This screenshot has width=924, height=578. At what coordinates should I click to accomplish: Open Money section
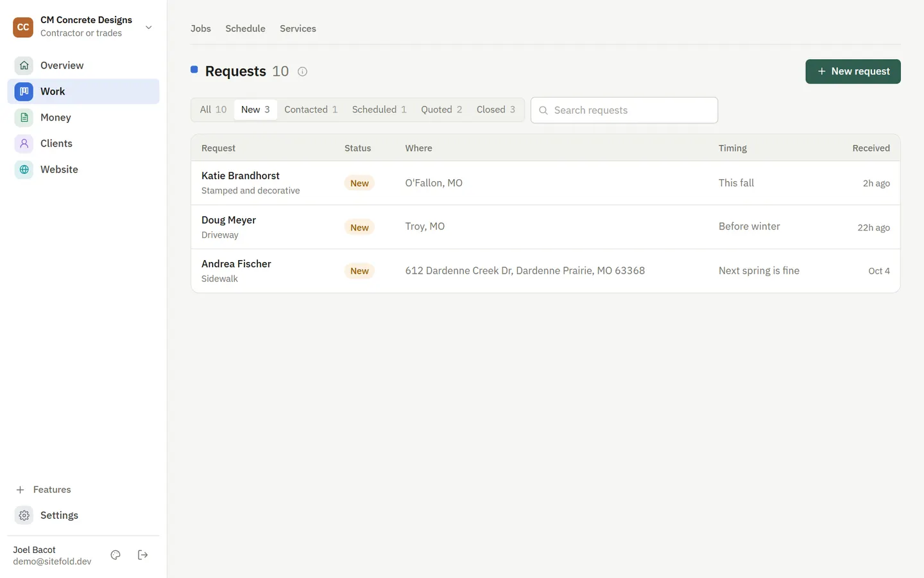point(83,118)
